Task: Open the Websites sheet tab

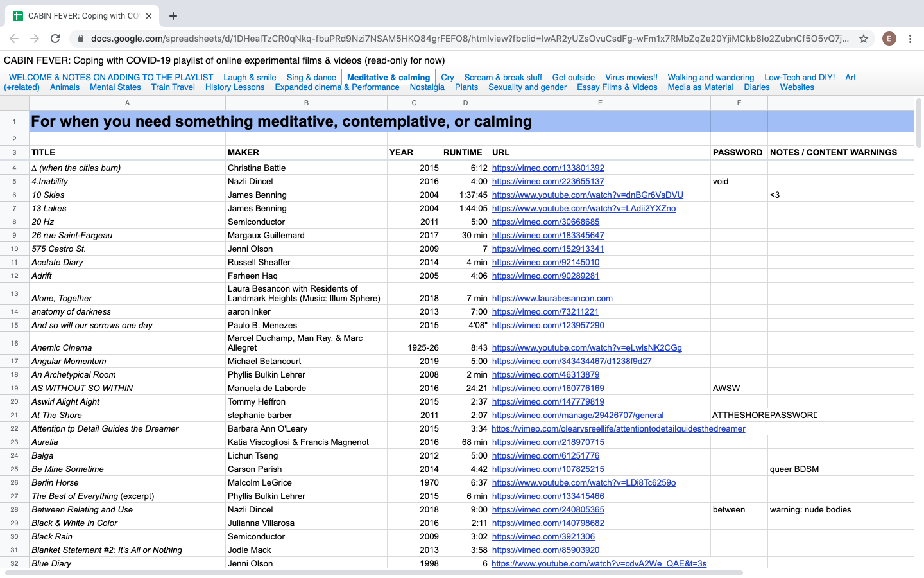Action: click(797, 87)
